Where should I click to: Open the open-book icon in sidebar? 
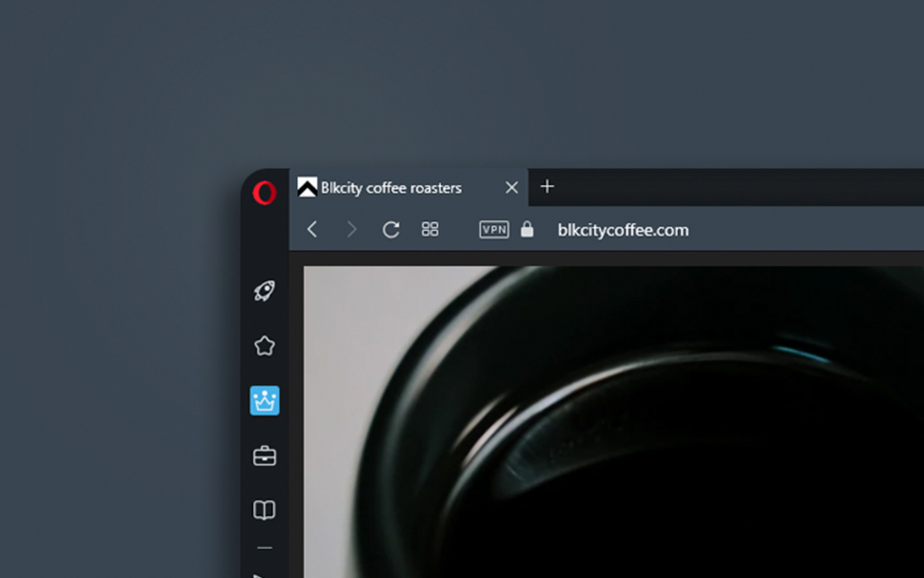[264, 511]
